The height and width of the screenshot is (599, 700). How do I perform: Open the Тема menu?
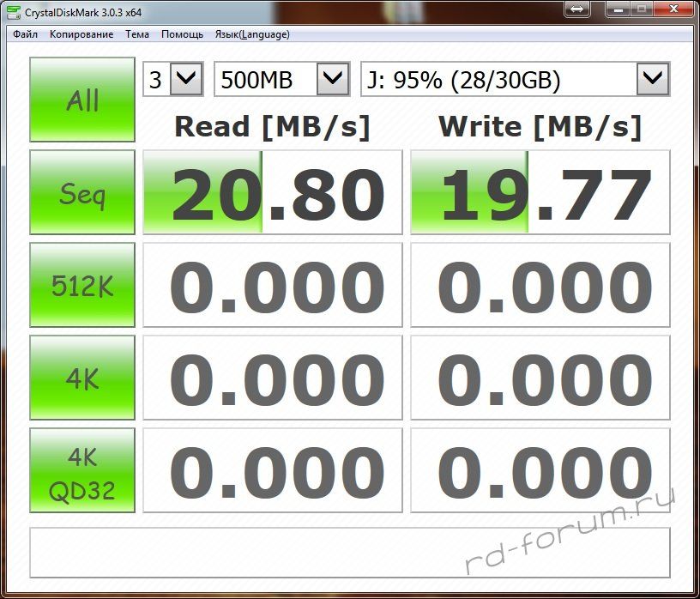click(137, 34)
